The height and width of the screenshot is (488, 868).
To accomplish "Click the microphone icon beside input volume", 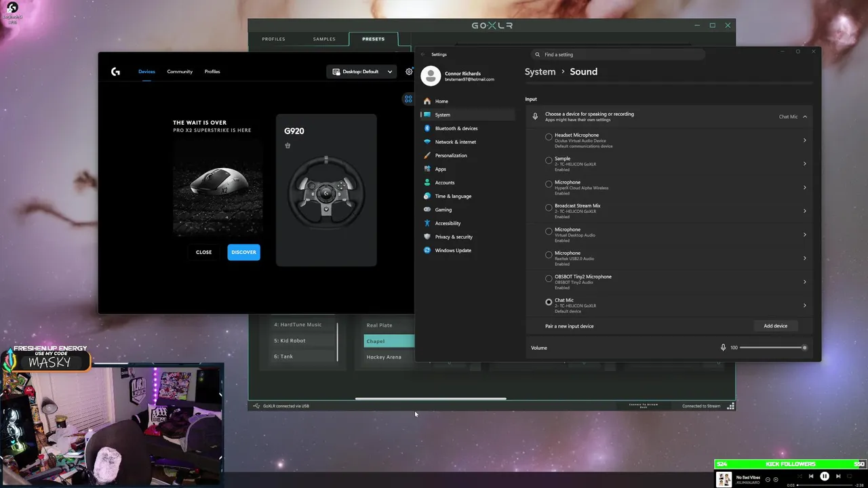I will click(724, 348).
